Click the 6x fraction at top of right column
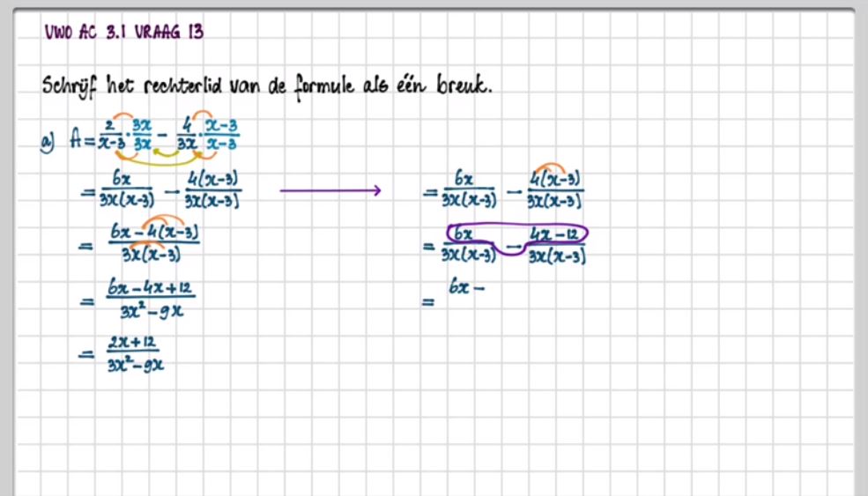Viewport: 868px width, 496px height. (x=465, y=189)
